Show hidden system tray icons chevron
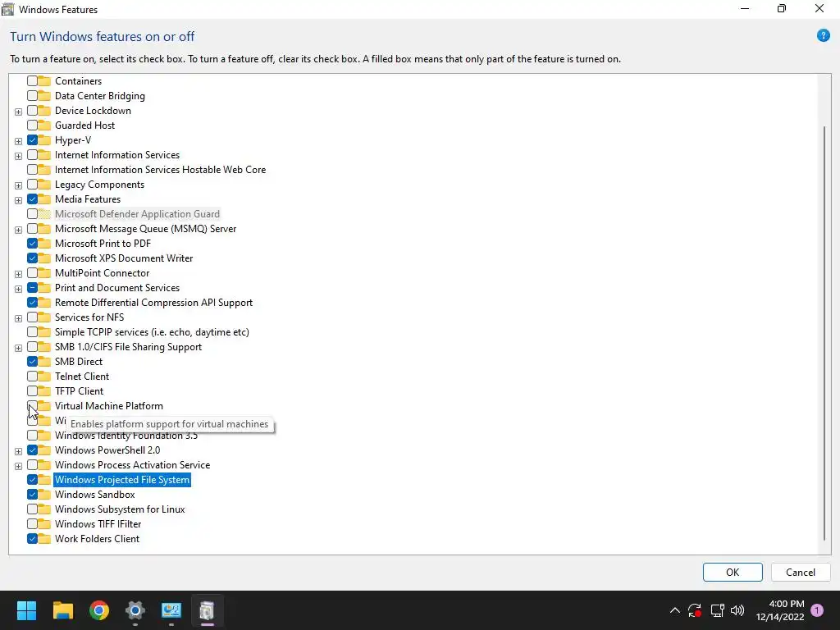 click(675, 610)
